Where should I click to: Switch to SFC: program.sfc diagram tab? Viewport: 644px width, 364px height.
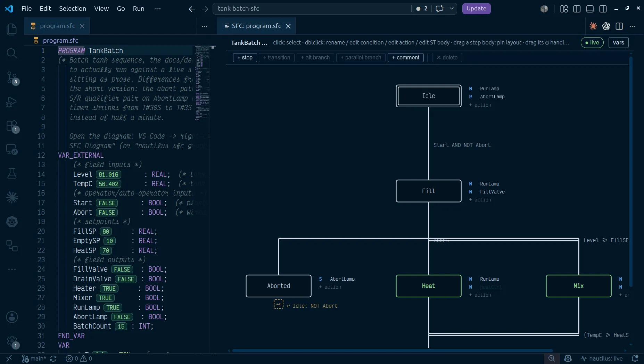coord(256,26)
